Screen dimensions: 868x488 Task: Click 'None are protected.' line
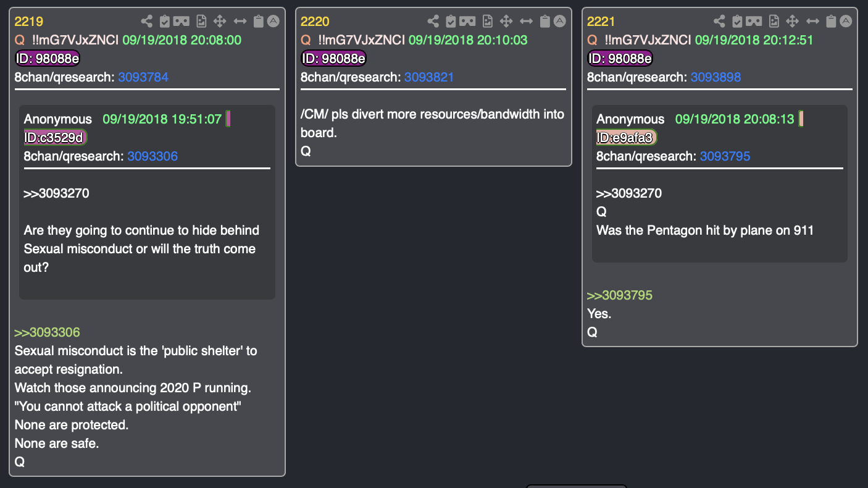(x=72, y=425)
